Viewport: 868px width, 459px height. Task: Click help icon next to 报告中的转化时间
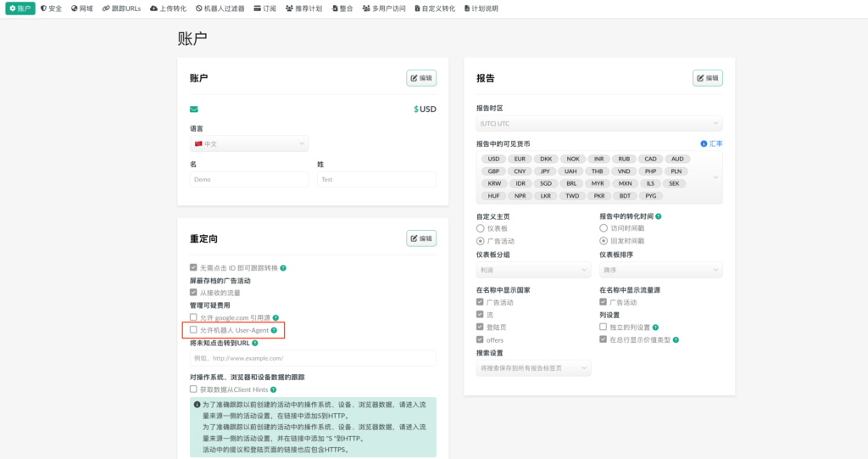click(658, 216)
